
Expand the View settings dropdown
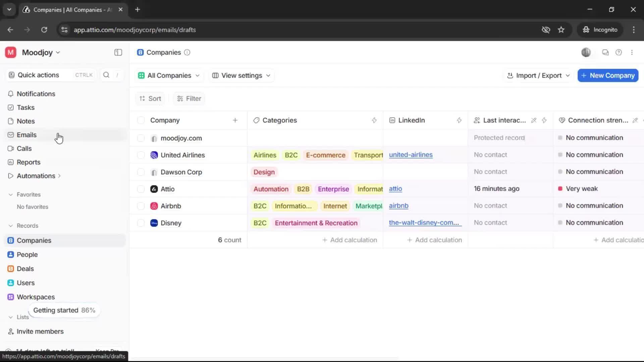click(241, 75)
